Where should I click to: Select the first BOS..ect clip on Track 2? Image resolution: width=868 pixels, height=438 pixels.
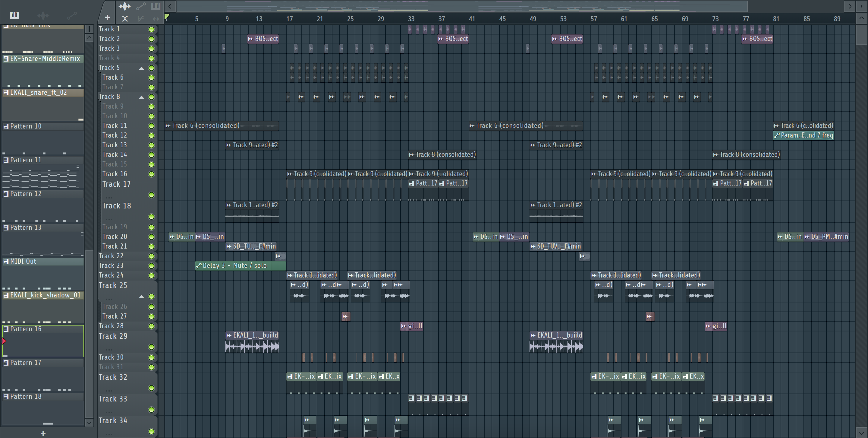coord(263,39)
